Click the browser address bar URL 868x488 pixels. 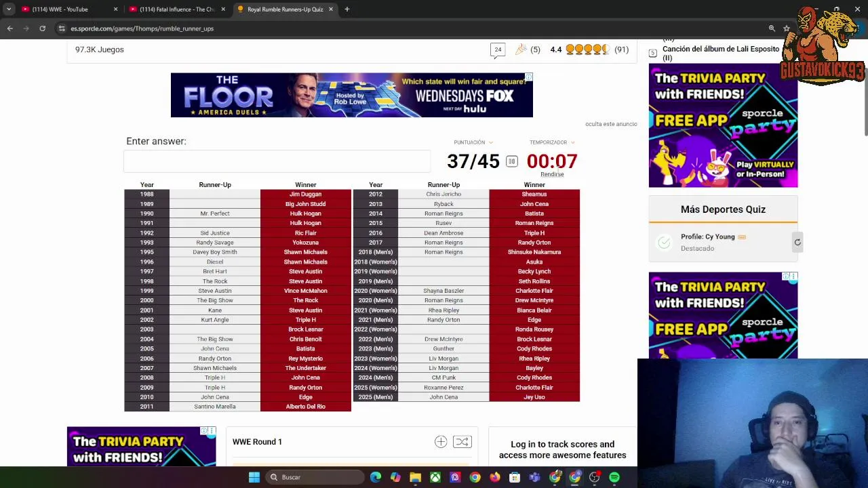tap(142, 28)
